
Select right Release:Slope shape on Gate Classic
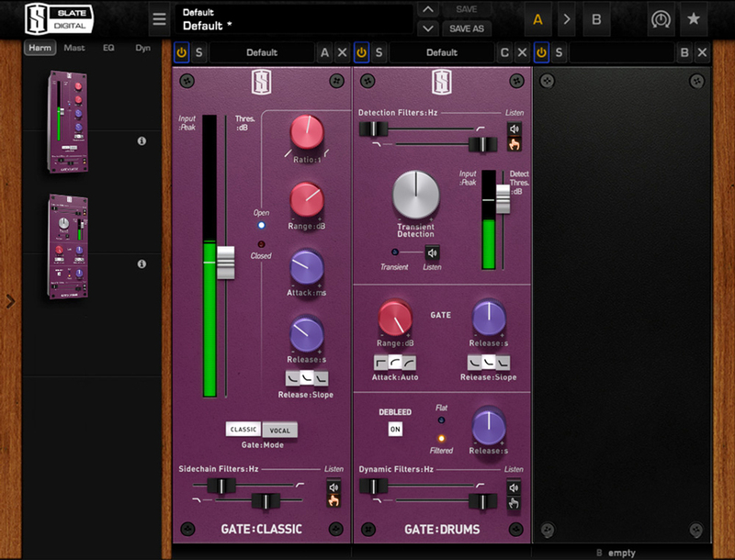[321, 378]
